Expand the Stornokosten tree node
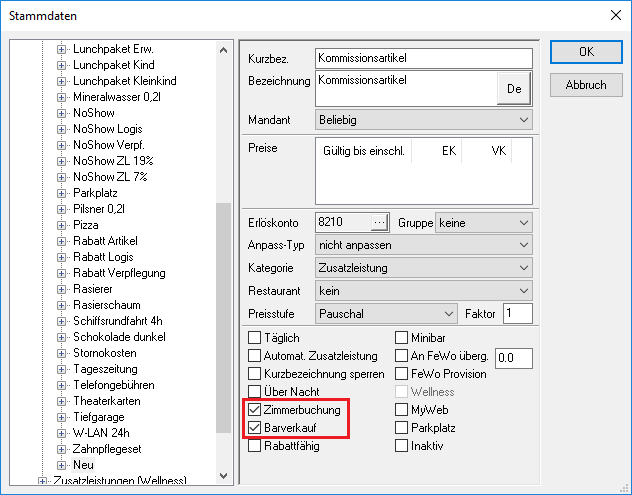632x495 pixels. coord(61,354)
